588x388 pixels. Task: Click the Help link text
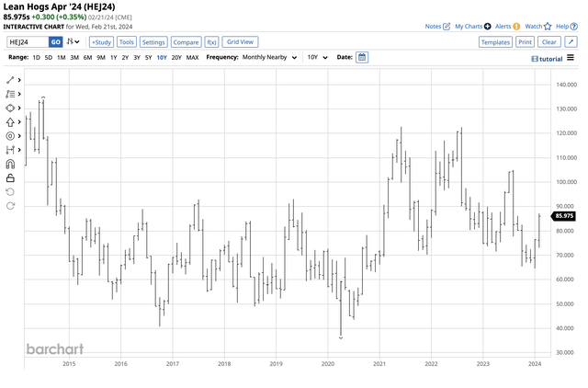point(562,27)
